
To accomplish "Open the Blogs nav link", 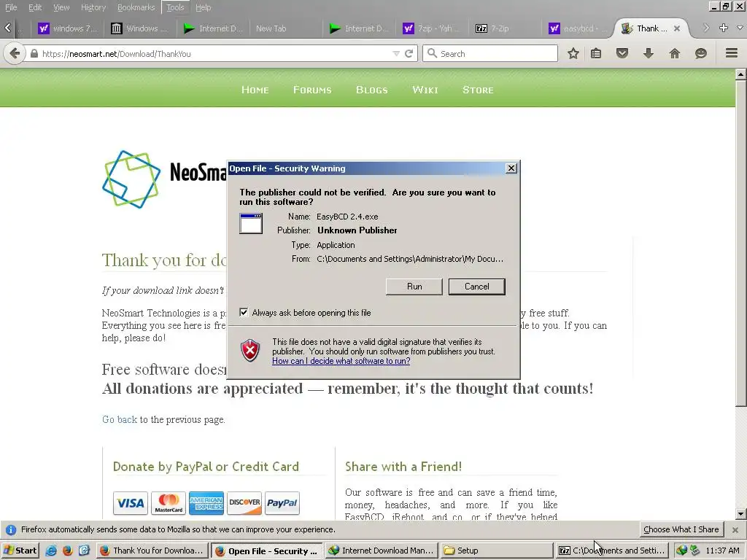I will click(x=371, y=90).
